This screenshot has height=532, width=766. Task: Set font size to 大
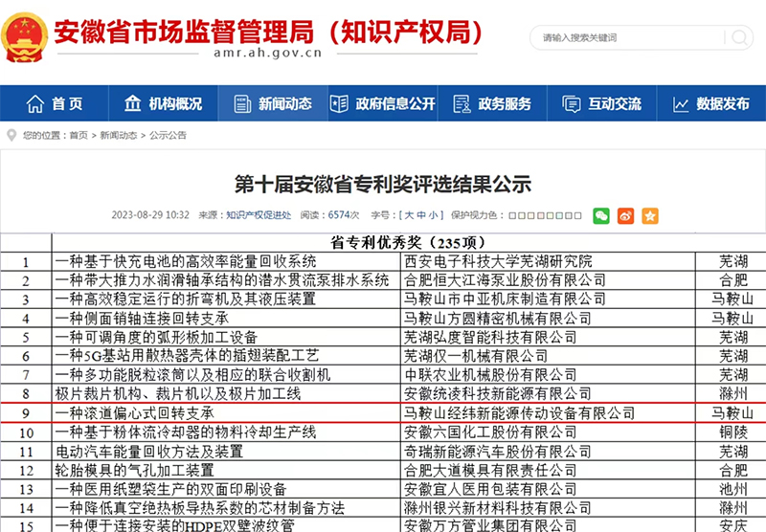pyautogui.click(x=408, y=215)
